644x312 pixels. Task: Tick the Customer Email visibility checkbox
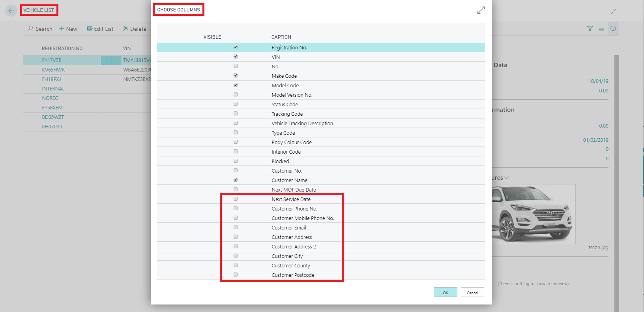point(236,227)
